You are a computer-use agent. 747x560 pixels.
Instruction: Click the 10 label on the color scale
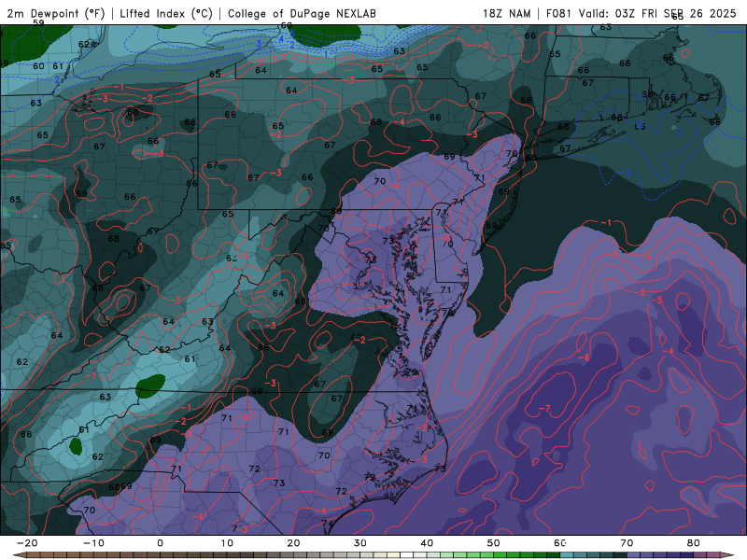(x=227, y=543)
